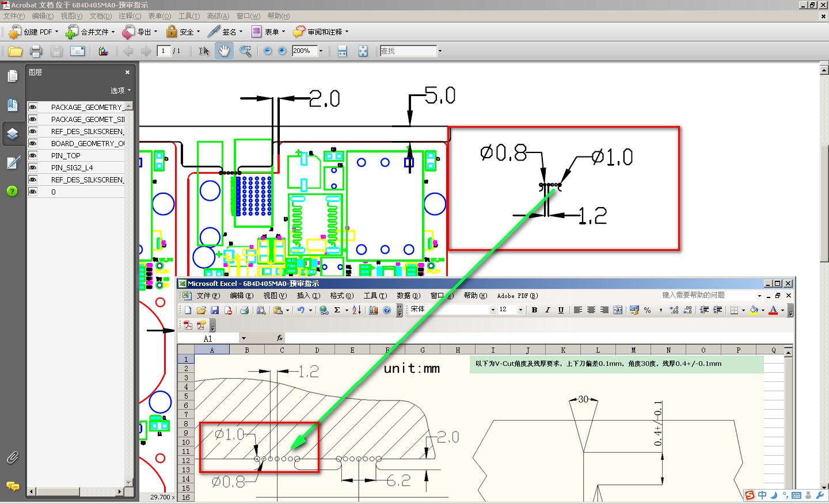Image resolution: width=829 pixels, height=504 pixels.
Task: Open the Comments panel icon
Action: (x=13, y=487)
